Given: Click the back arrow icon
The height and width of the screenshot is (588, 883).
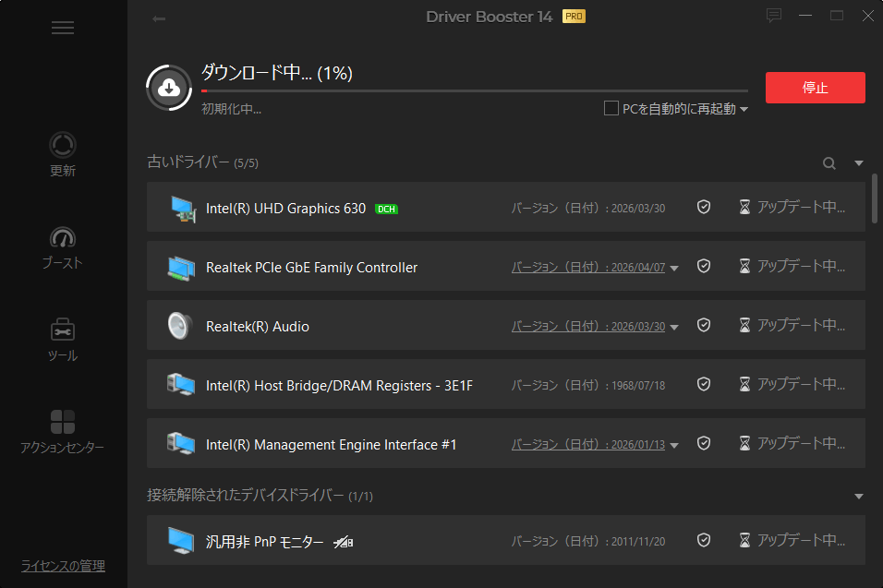Looking at the screenshot, I should [159, 19].
